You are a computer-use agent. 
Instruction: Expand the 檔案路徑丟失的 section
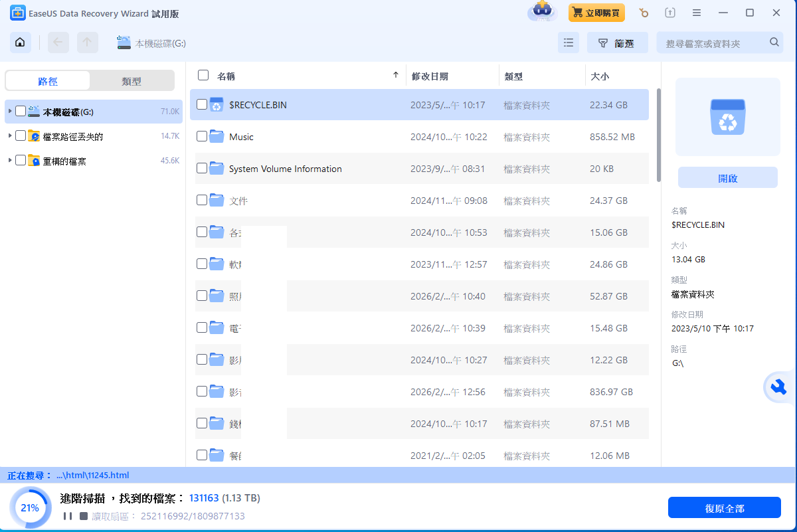coord(10,135)
